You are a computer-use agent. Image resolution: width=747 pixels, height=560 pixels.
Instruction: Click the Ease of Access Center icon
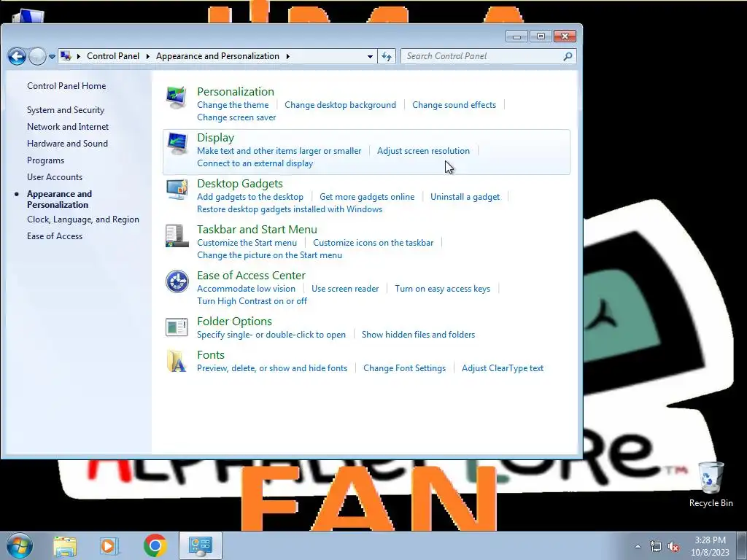(177, 281)
